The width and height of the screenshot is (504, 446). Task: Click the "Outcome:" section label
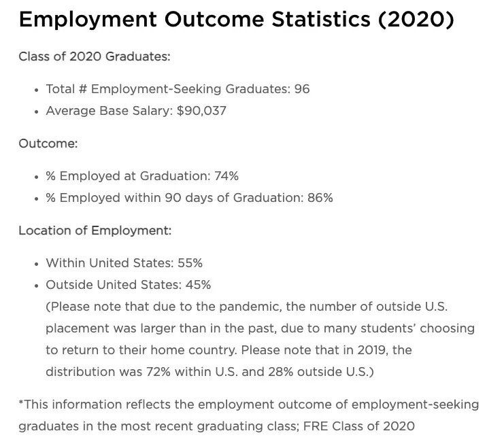[48, 143]
